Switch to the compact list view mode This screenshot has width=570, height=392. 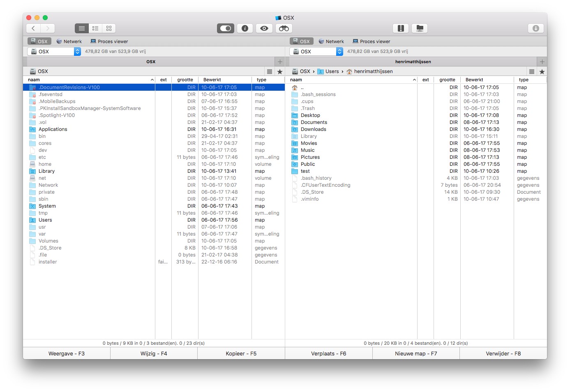(x=95, y=28)
